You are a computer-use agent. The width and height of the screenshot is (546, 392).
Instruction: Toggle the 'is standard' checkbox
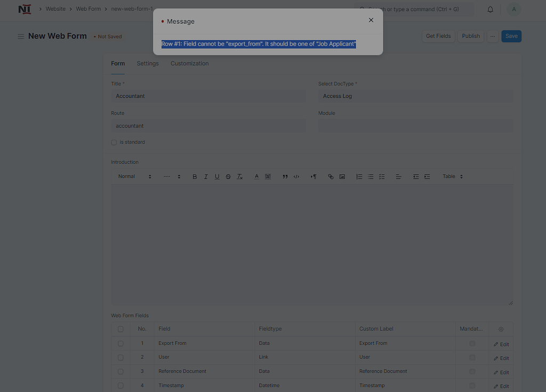pyautogui.click(x=114, y=142)
